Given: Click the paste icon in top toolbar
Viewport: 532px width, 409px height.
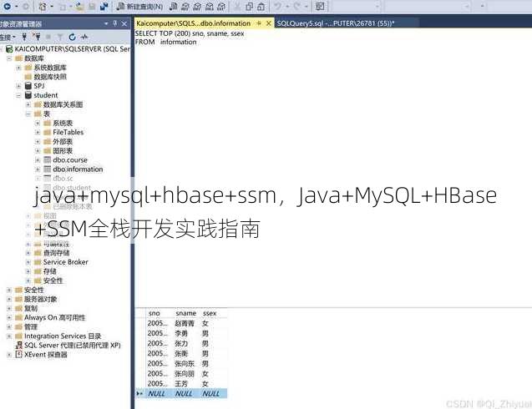Looking at the screenshot, I should pos(261,6).
